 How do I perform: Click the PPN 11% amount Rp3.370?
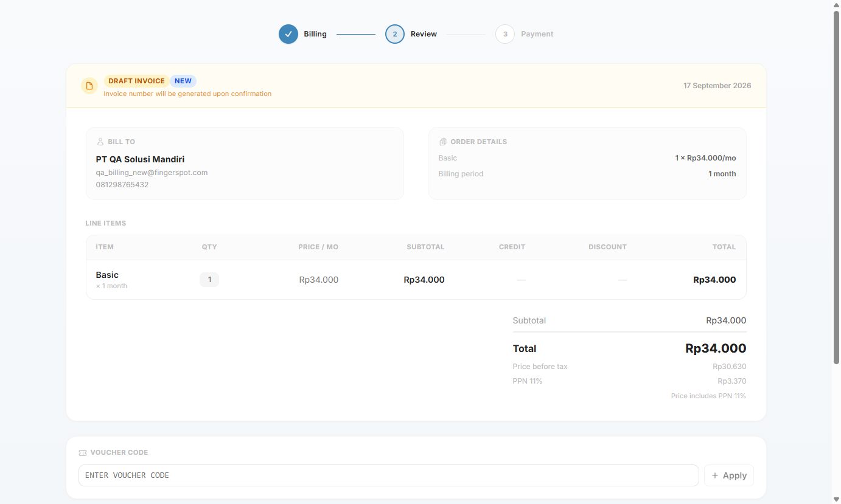(732, 381)
